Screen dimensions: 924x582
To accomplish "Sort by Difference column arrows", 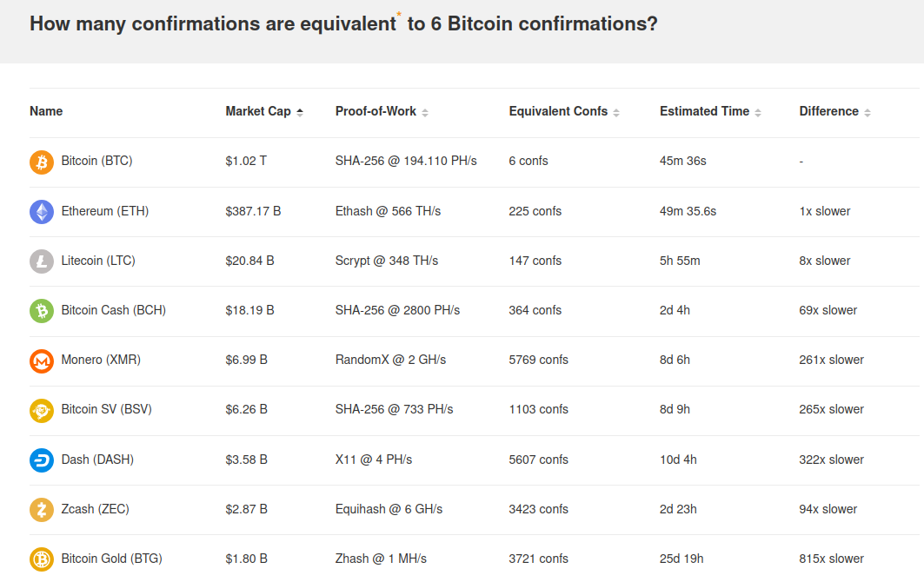I will click(x=867, y=113).
